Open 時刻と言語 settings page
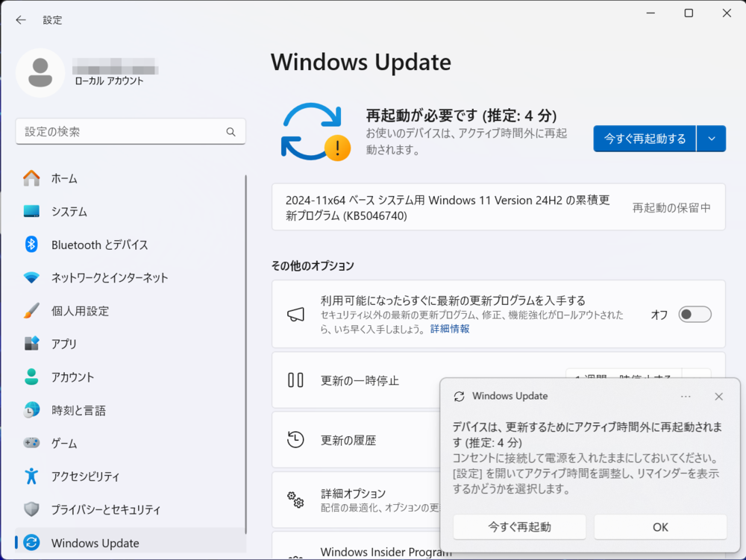The width and height of the screenshot is (746, 560). point(131,410)
